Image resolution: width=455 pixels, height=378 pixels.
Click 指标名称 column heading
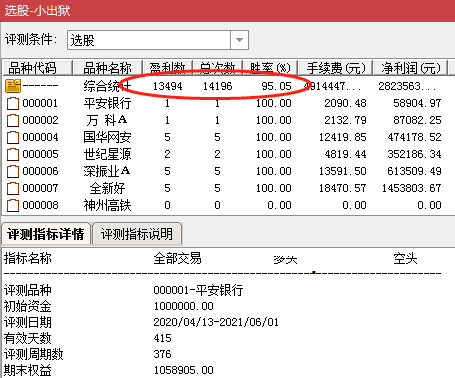[x=28, y=258]
